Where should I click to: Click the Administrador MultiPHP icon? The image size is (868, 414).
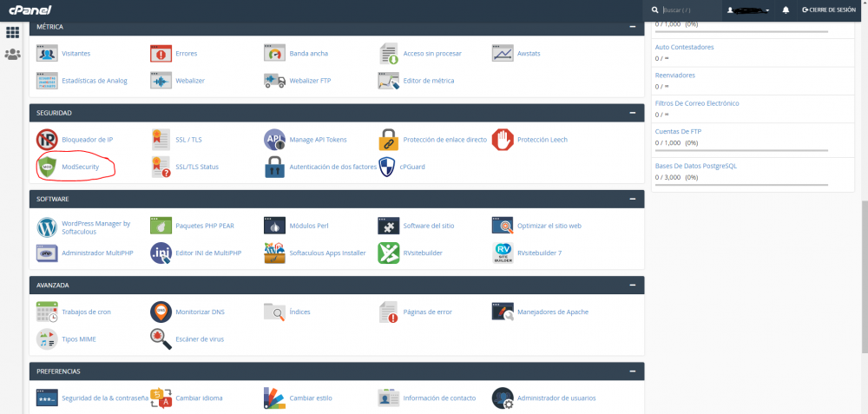[47, 253]
